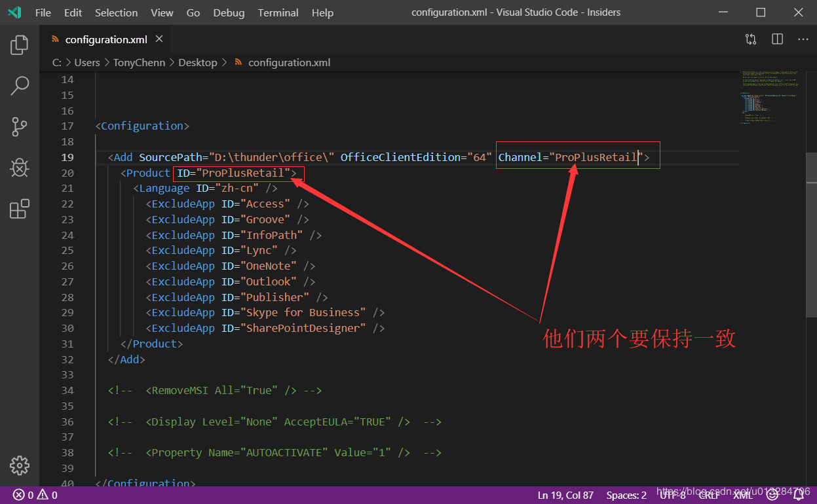This screenshot has height=504, width=817.
Task: Click ExcludeApp "OneNote" line text
Action: click(x=231, y=266)
